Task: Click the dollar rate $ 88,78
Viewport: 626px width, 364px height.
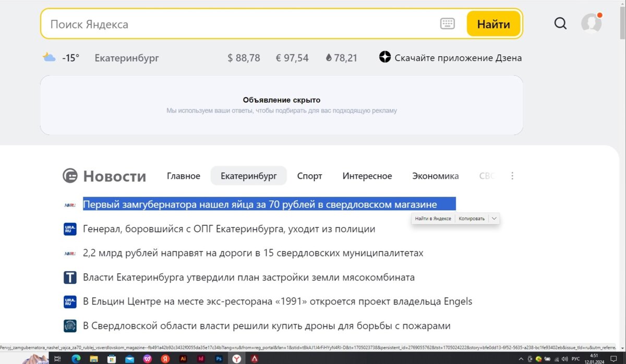Action: [244, 58]
